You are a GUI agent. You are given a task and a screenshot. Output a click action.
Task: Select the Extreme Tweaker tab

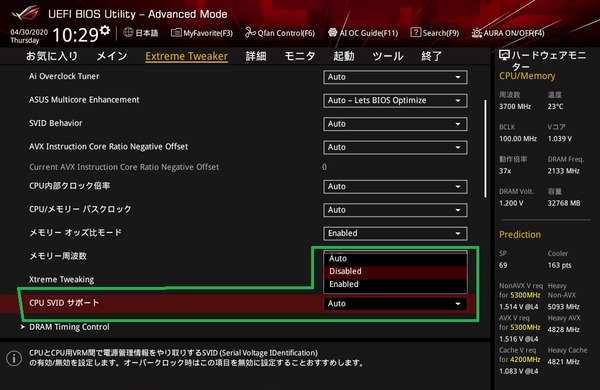point(186,56)
